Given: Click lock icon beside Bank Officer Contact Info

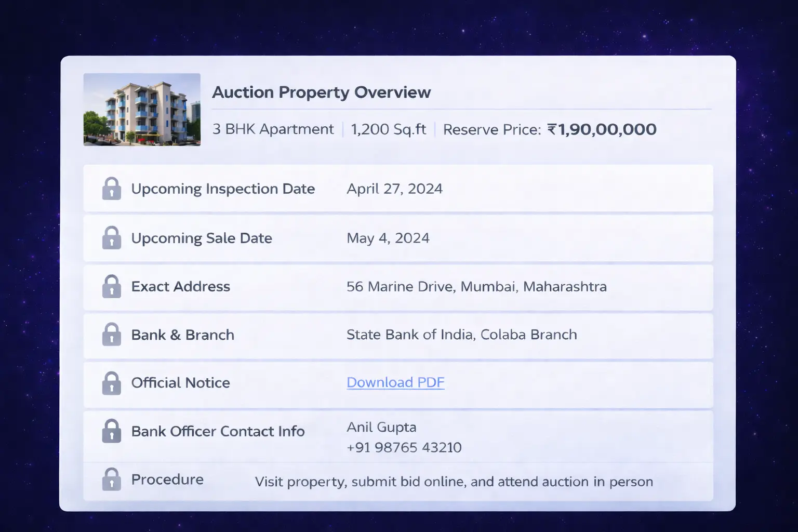Looking at the screenshot, I should [112, 431].
